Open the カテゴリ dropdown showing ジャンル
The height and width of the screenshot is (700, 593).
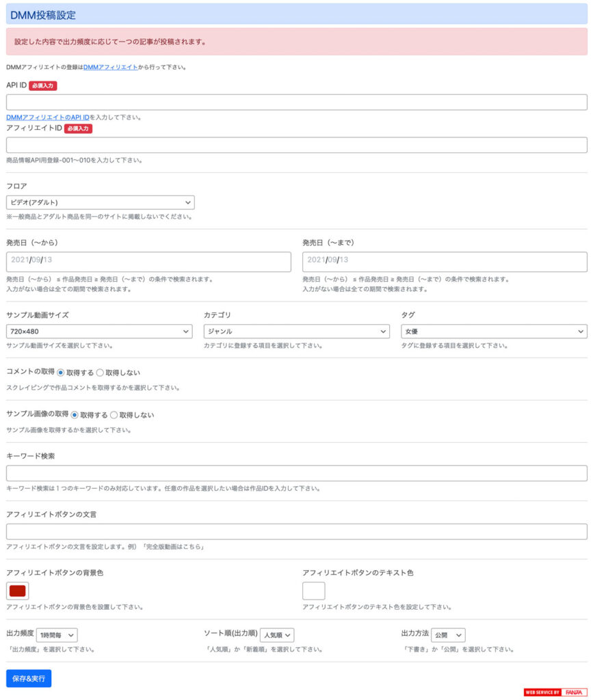(x=297, y=332)
